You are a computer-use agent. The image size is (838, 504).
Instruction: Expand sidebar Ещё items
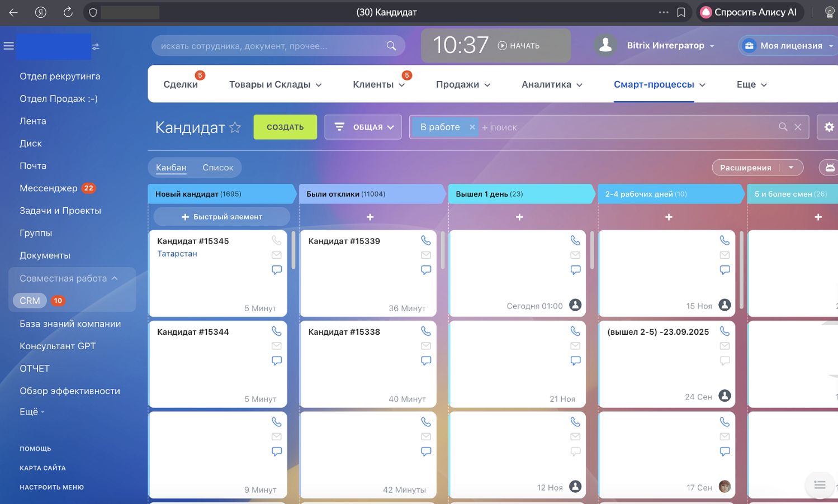(x=32, y=412)
